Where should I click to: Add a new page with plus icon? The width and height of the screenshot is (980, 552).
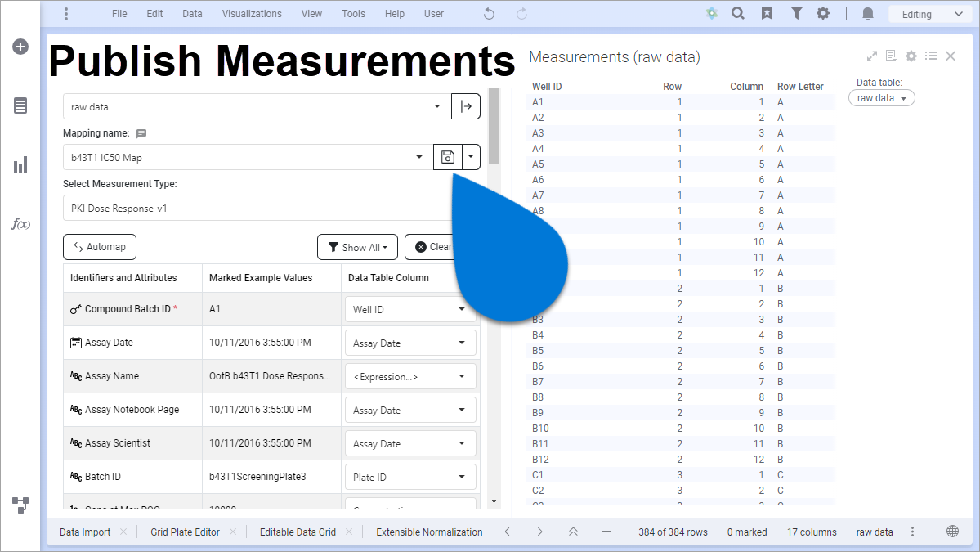pyautogui.click(x=606, y=532)
